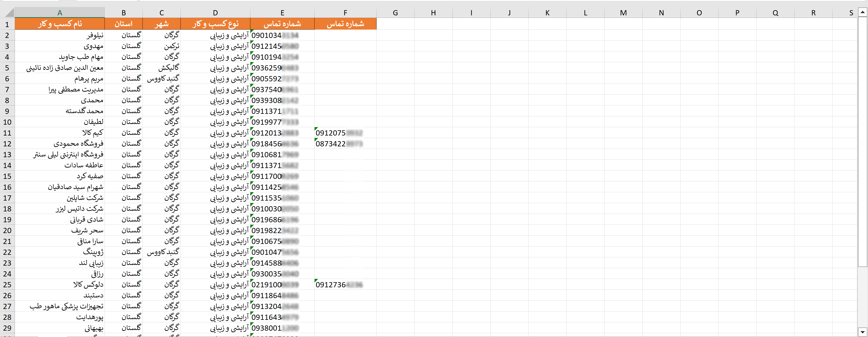
Task: Click cell 'محمد گلدسته'
Action: (60, 111)
